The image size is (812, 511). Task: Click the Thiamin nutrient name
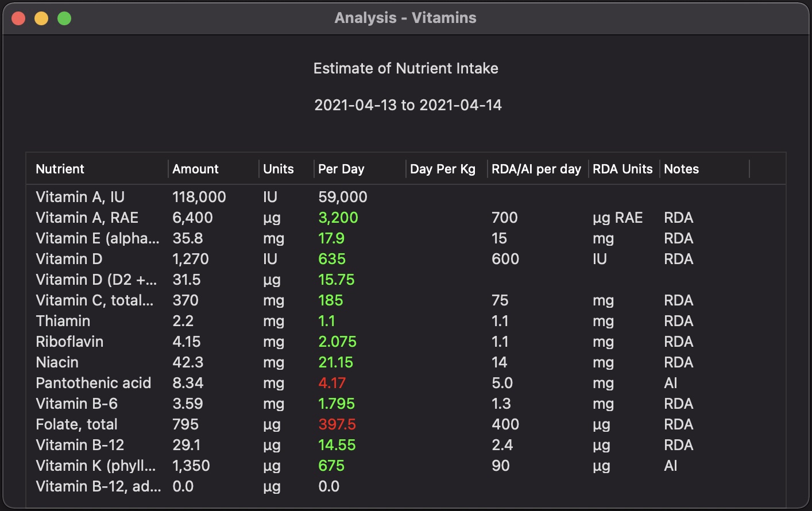[x=63, y=321]
